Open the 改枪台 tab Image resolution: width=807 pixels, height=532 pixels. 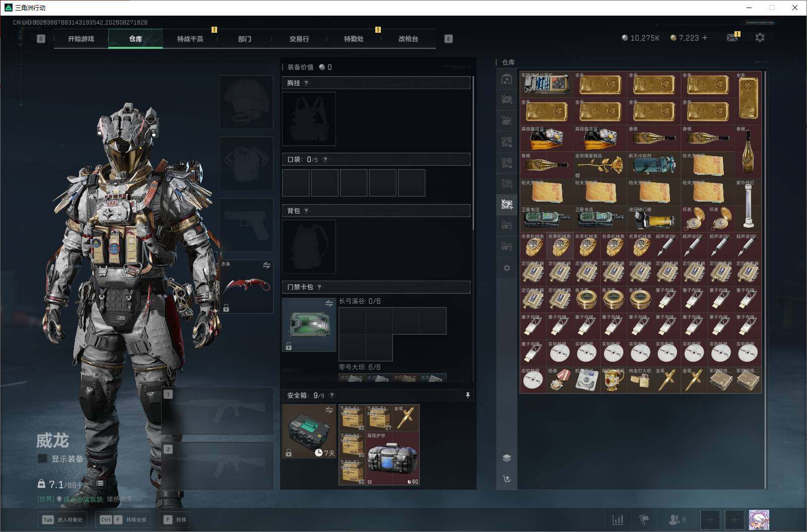click(x=408, y=39)
